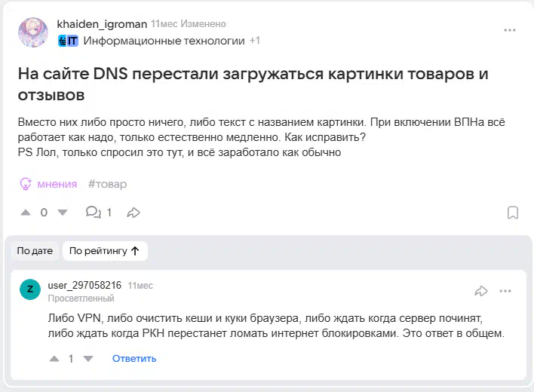Downvote the answer about VPN
This screenshot has height=392, width=534.
(x=88, y=359)
